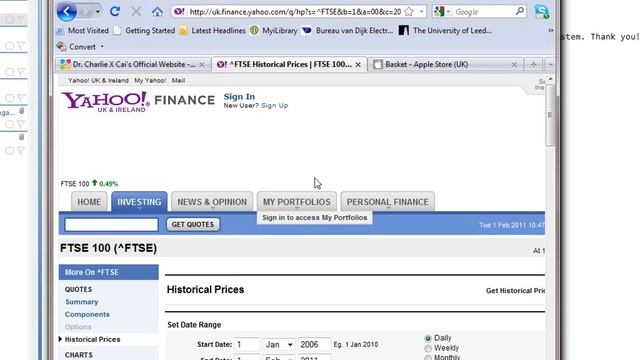This screenshot has width=640, height=360.
Task: Open the Getting Started bookmark
Action: pyautogui.click(x=144, y=31)
